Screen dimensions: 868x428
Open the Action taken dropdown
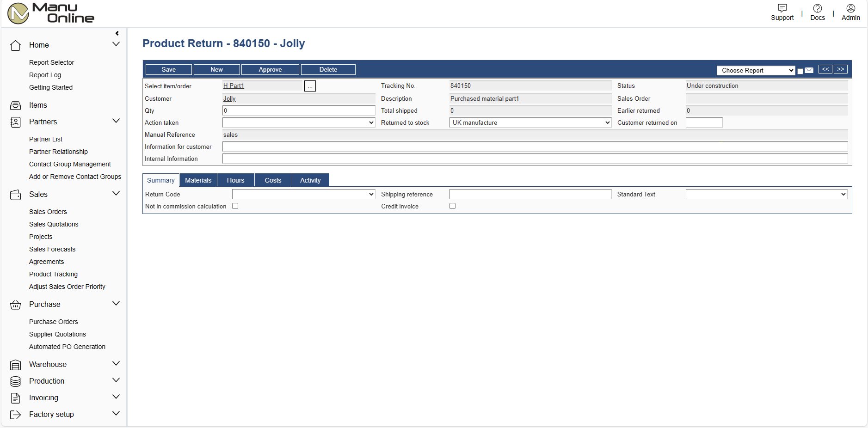tap(299, 122)
